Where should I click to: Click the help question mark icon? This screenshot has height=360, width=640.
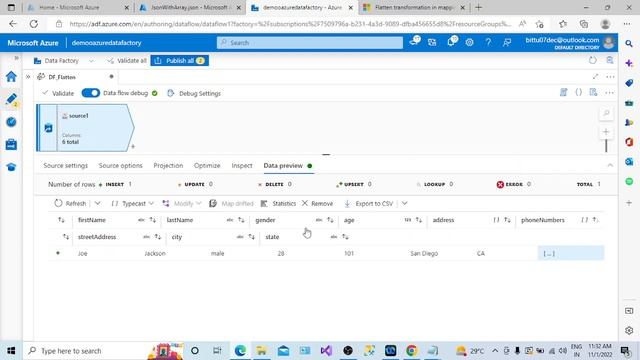point(488,42)
